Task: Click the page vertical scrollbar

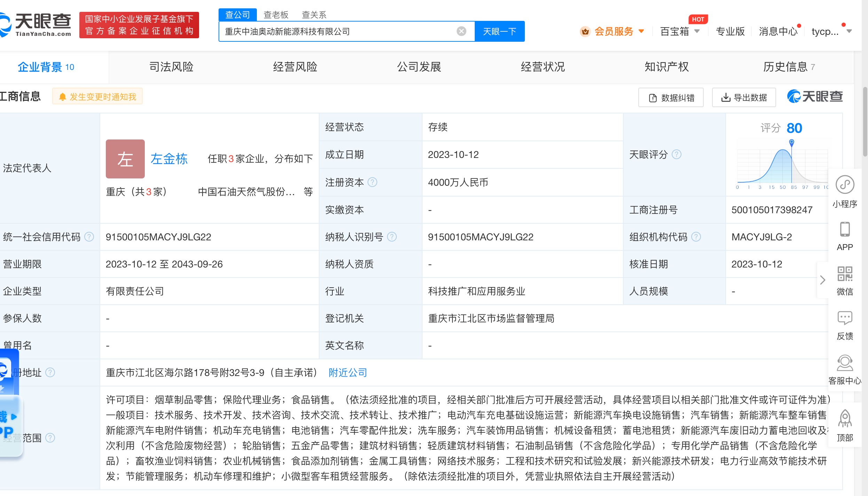Action: click(x=865, y=122)
